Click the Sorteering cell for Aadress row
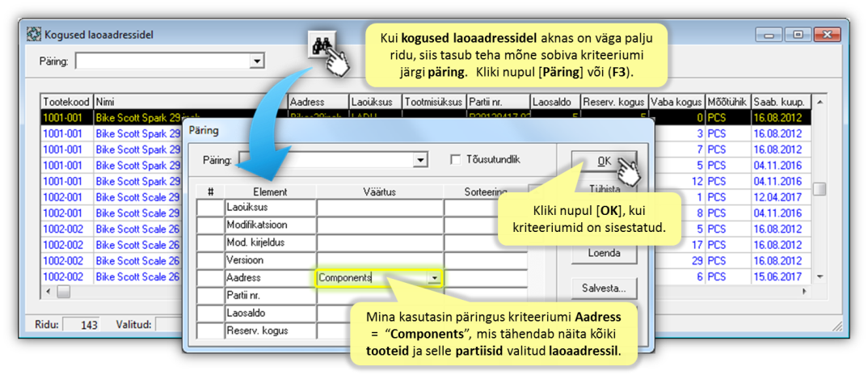868x375 pixels. click(x=486, y=278)
